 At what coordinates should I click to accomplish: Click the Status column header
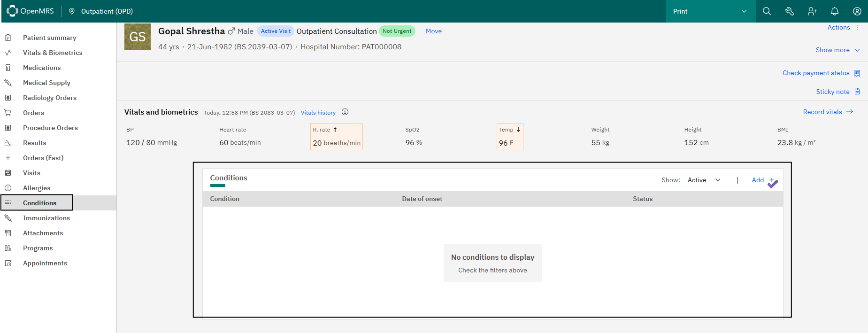[643, 199]
